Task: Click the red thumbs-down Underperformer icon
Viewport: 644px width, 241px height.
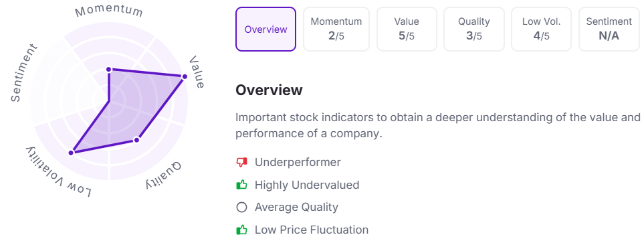Action: (241, 163)
